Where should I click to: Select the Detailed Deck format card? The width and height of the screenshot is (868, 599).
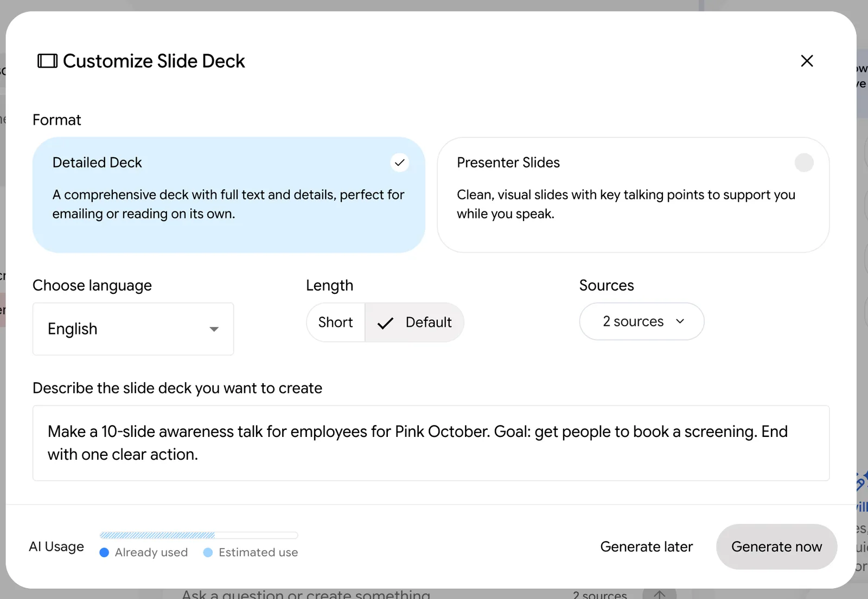(228, 195)
